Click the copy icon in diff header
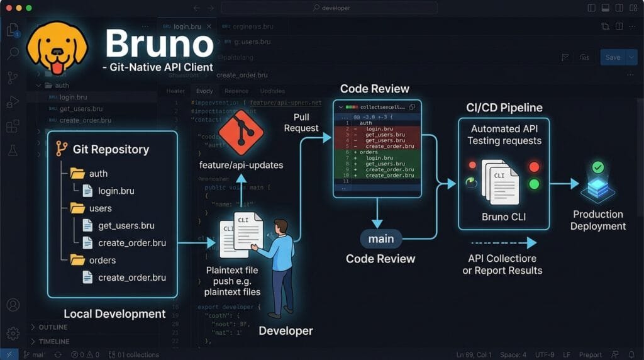The height and width of the screenshot is (360, 644). [412, 107]
